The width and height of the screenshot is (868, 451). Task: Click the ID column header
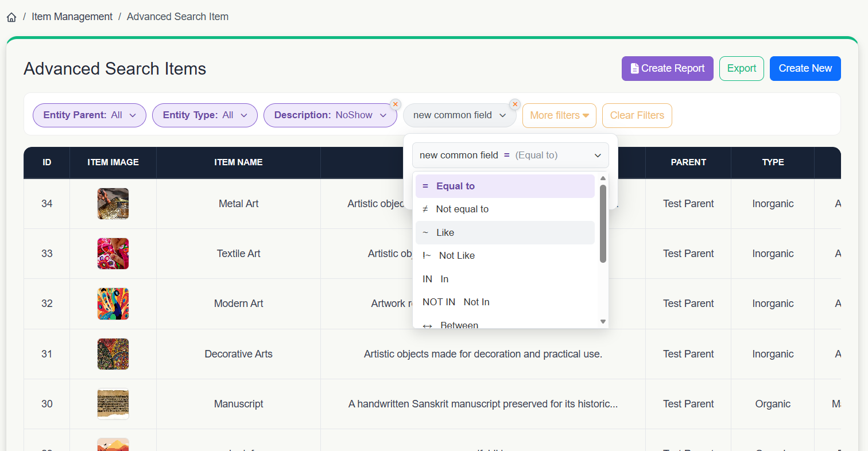click(x=47, y=162)
